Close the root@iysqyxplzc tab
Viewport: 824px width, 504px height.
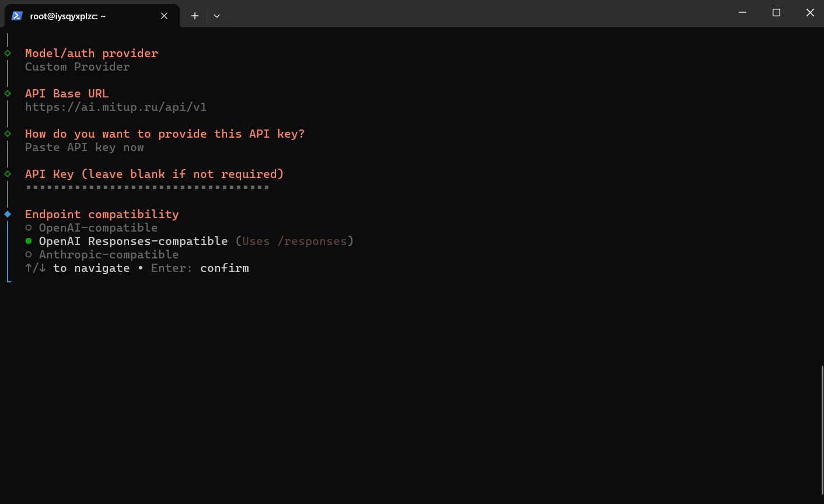164,16
